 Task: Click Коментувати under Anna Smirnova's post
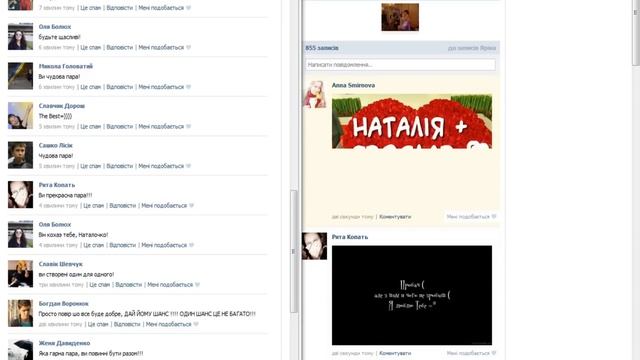(x=395, y=217)
